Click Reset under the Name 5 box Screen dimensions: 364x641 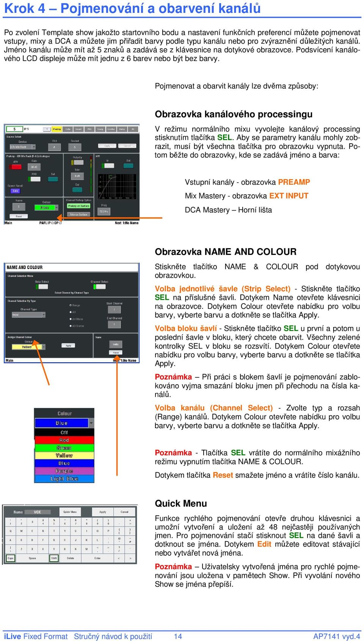coord(19,216)
